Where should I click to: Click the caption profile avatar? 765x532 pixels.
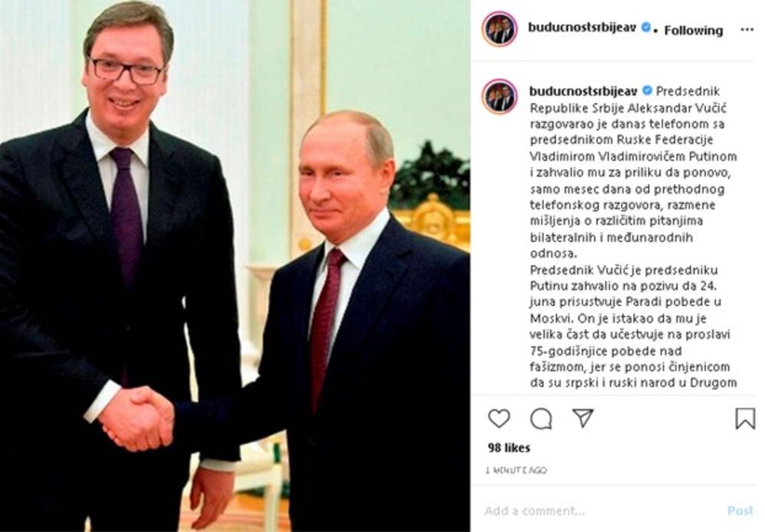(x=499, y=96)
